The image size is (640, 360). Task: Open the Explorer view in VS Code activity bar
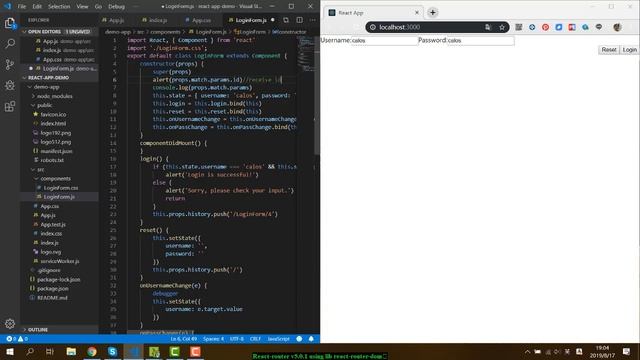click(10, 23)
